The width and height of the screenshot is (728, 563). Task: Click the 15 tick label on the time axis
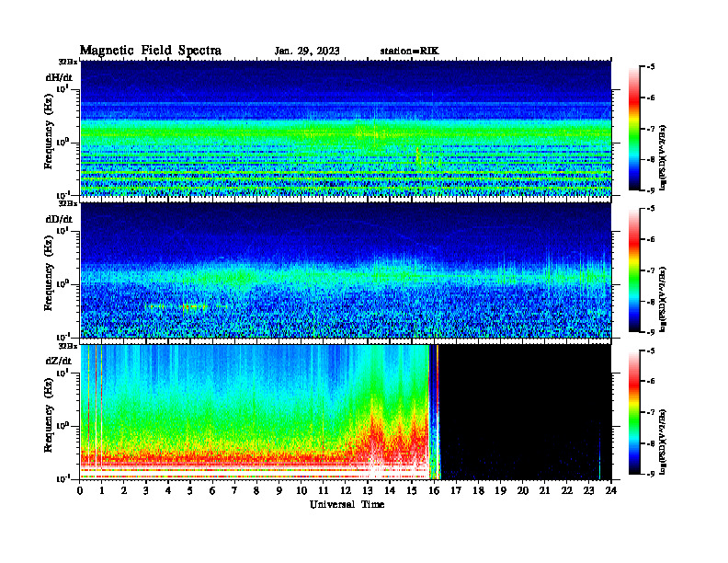[412, 491]
